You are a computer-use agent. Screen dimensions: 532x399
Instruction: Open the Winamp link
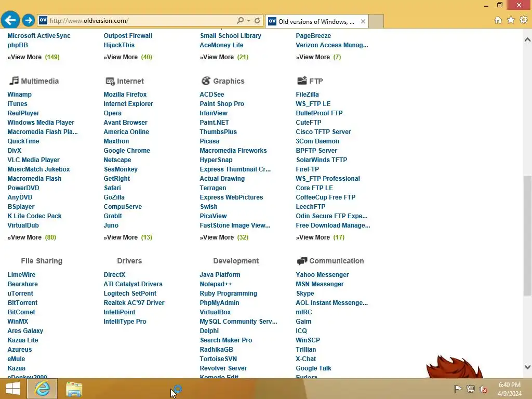click(19, 95)
